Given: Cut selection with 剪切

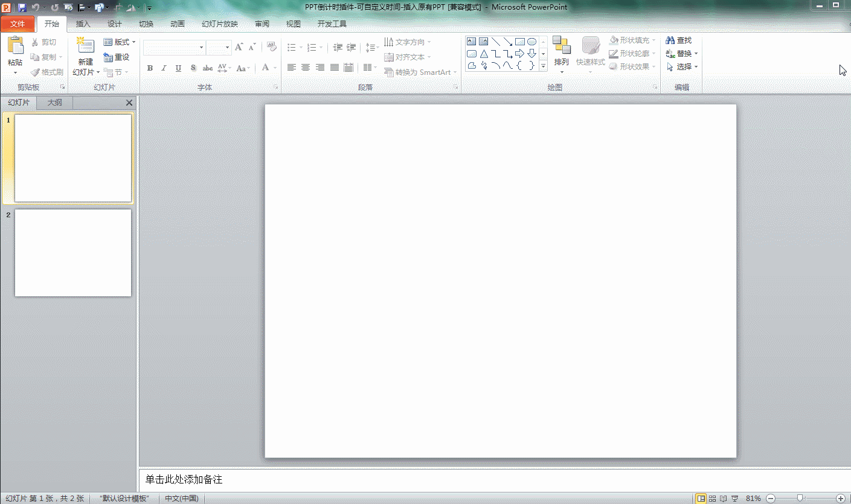Looking at the screenshot, I should click(x=43, y=42).
